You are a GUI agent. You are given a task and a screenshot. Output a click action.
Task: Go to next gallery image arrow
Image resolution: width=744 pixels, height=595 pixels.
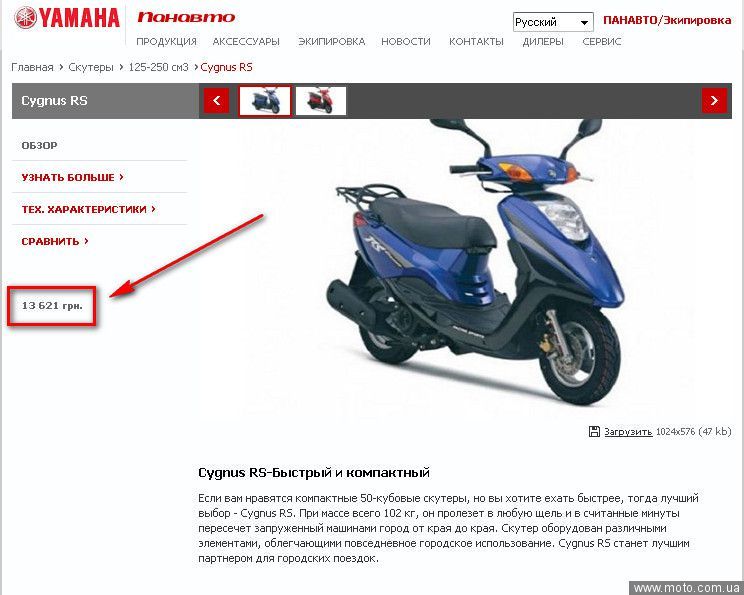714,101
